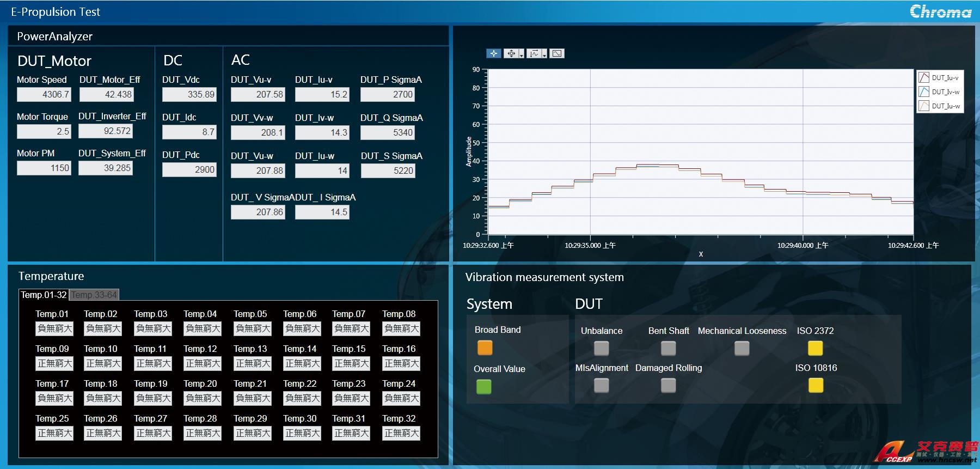
Task: Select the Temp.01-32 tab
Action: click(44, 295)
